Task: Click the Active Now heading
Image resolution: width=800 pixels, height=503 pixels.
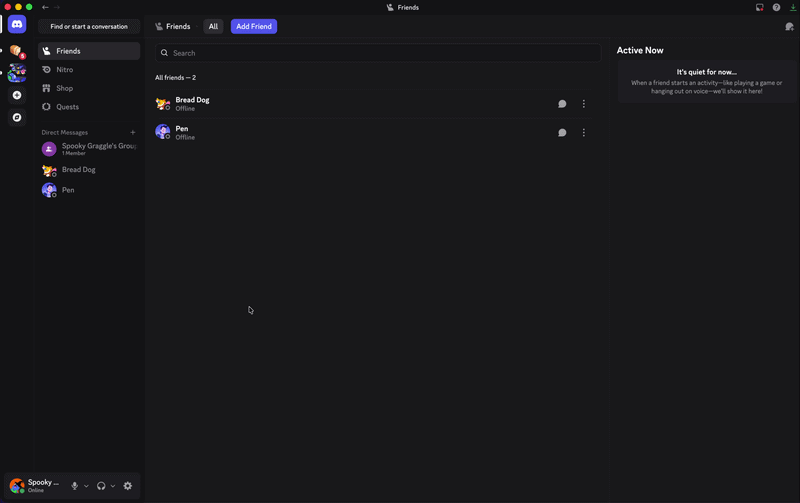Action: (640, 51)
